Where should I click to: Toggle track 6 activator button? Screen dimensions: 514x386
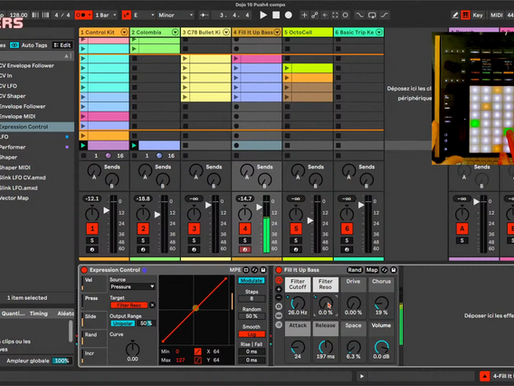point(347,229)
